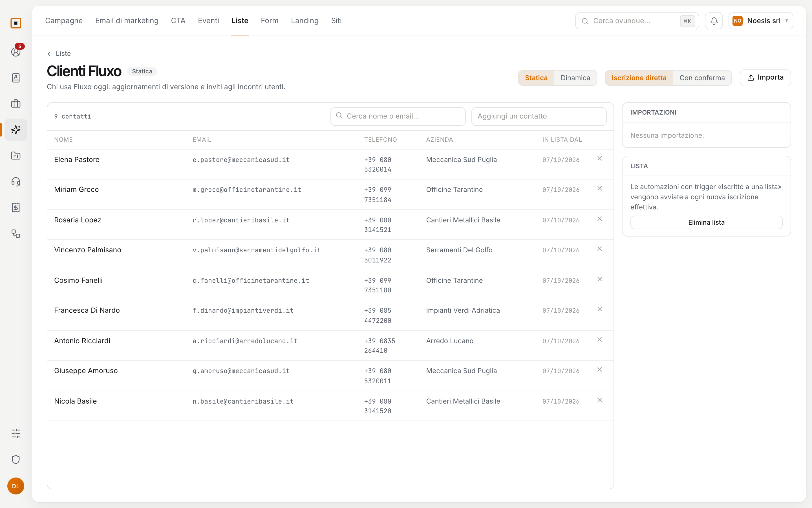Open the contacts address book sidebar icon
Image resolution: width=812 pixels, height=508 pixels.
click(x=16, y=78)
